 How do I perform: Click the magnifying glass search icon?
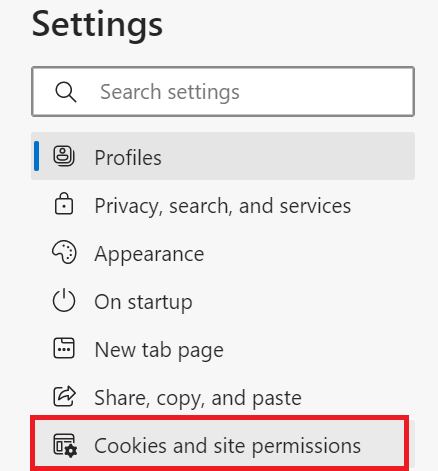tap(66, 92)
